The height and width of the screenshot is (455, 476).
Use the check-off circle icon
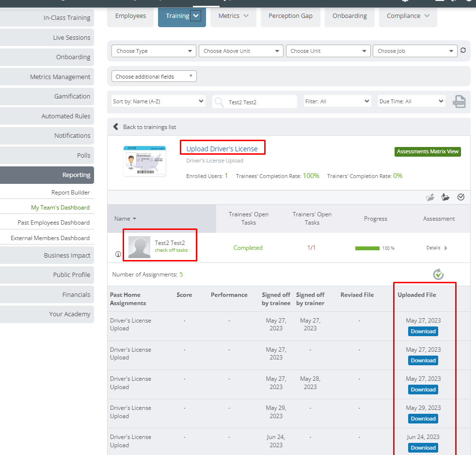coord(461,197)
